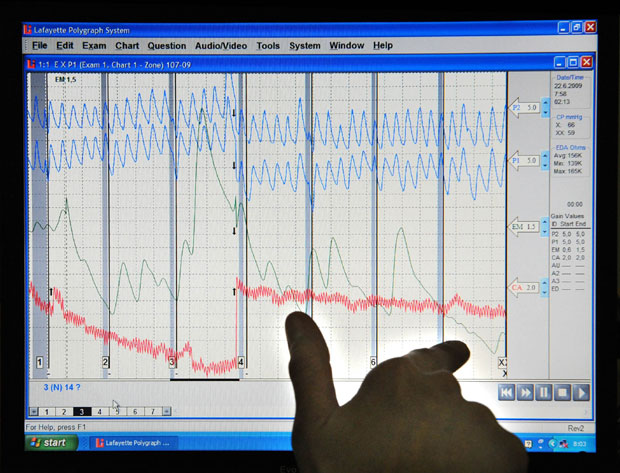Click the rewind playback button

coord(508,393)
